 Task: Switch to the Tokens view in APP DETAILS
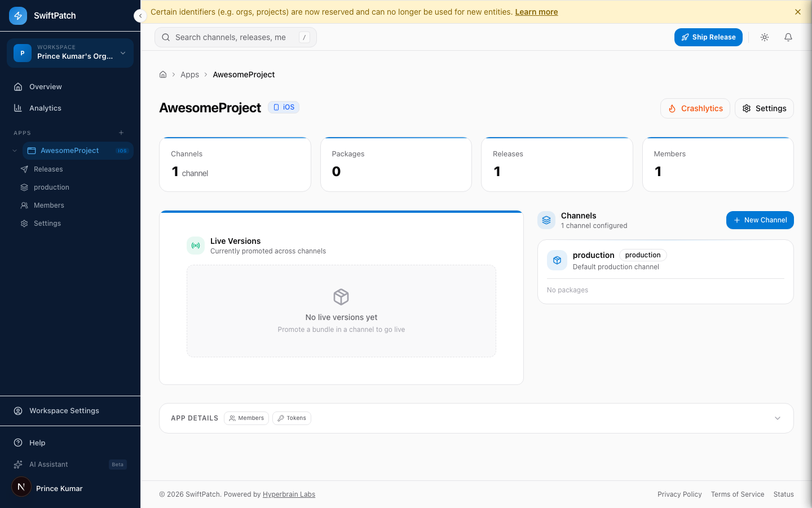(292, 418)
